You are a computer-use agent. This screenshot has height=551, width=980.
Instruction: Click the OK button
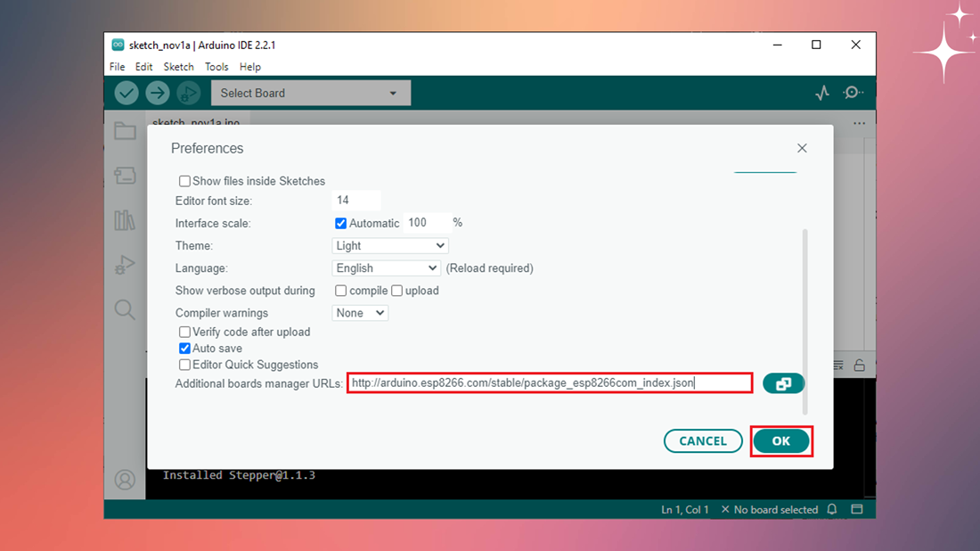pos(781,441)
